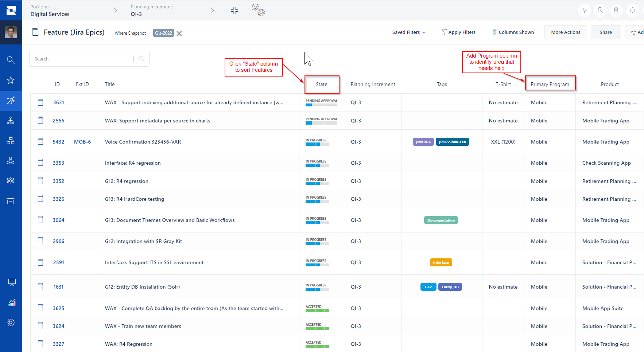644x352 pixels.
Task: Open the user profile icon at top right
Action: point(600,10)
